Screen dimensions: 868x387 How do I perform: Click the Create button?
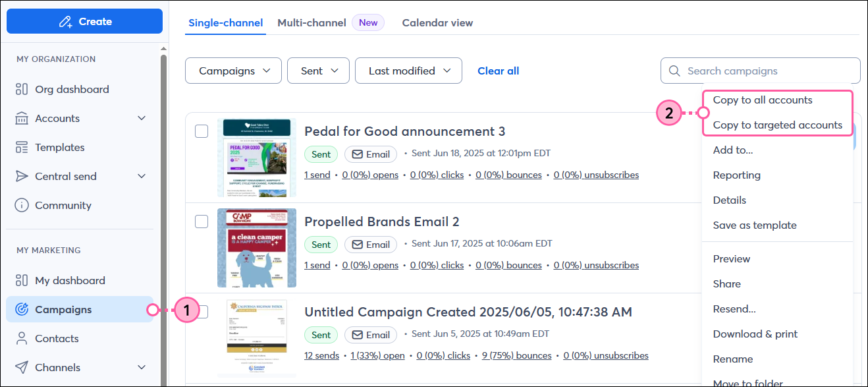84,21
